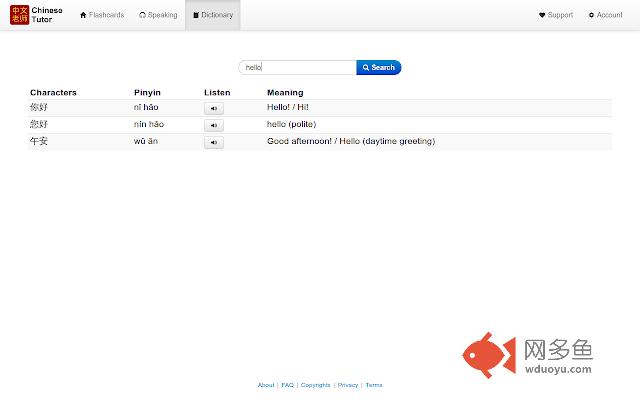Click the 你好 characters entry

coord(39,107)
